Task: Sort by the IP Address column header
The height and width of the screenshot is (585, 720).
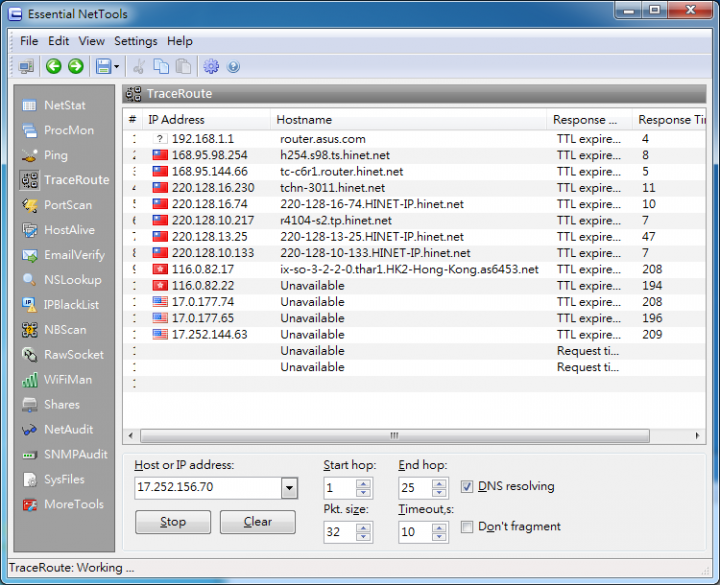Action: [207, 120]
